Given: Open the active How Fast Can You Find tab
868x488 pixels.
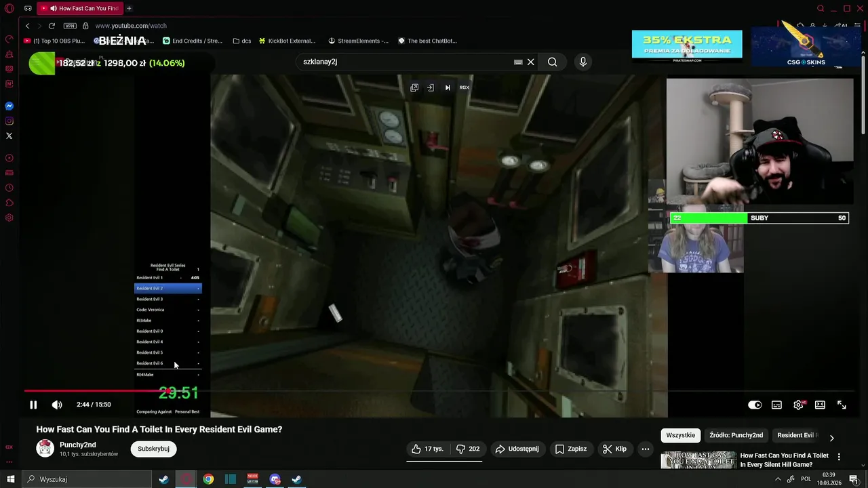Looking at the screenshot, I should 79,8.
